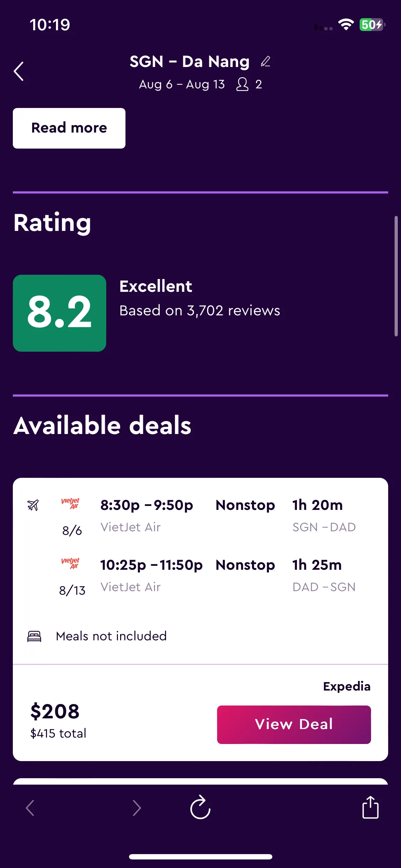This screenshot has height=868, width=401.
Task: Go to previous page in bottom toolbar
Action: coord(30,808)
